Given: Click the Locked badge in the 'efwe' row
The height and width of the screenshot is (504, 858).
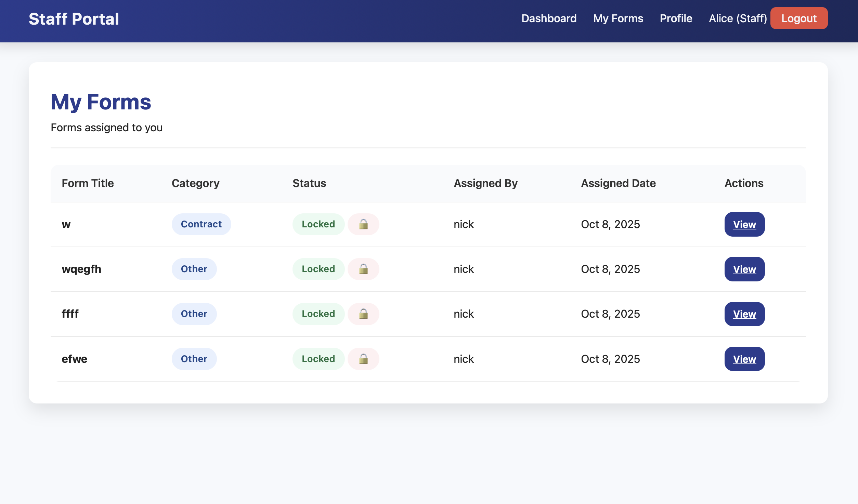Looking at the screenshot, I should (318, 359).
